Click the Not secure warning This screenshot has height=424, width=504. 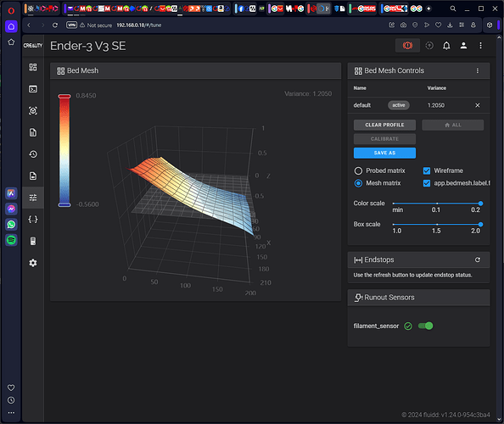tap(96, 25)
